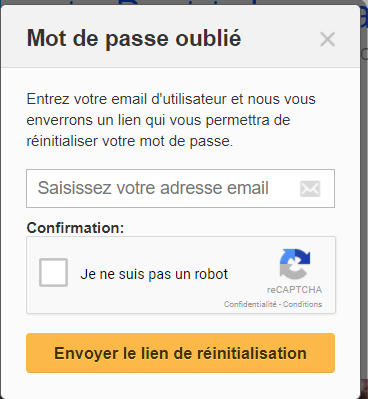The image size is (368, 399).
Task: Click the grey dialog header bar
Action: (180, 37)
